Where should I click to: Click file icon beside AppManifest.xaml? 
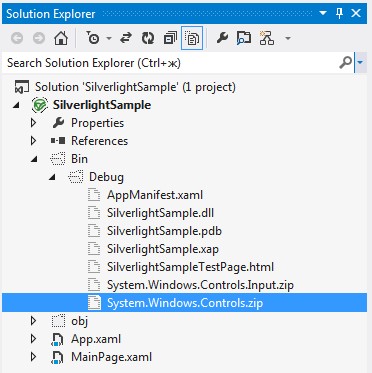click(x=94, y=195)
